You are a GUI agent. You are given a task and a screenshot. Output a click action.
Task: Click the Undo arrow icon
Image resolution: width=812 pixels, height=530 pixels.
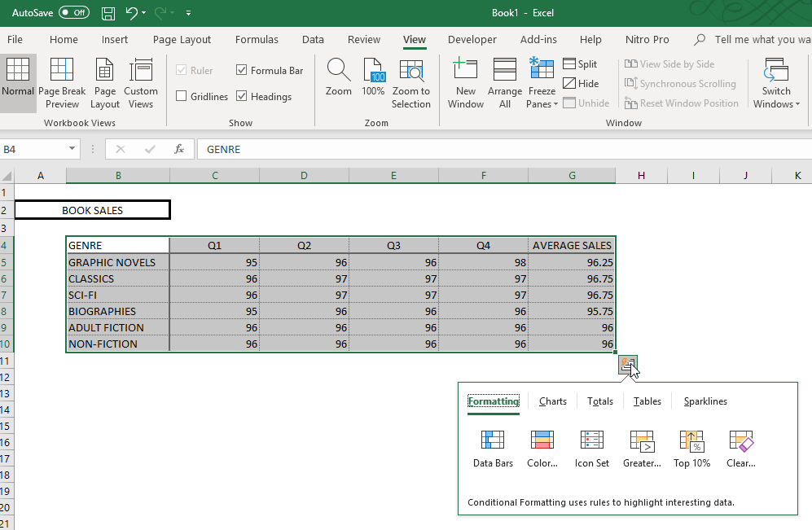coord(132,13)
